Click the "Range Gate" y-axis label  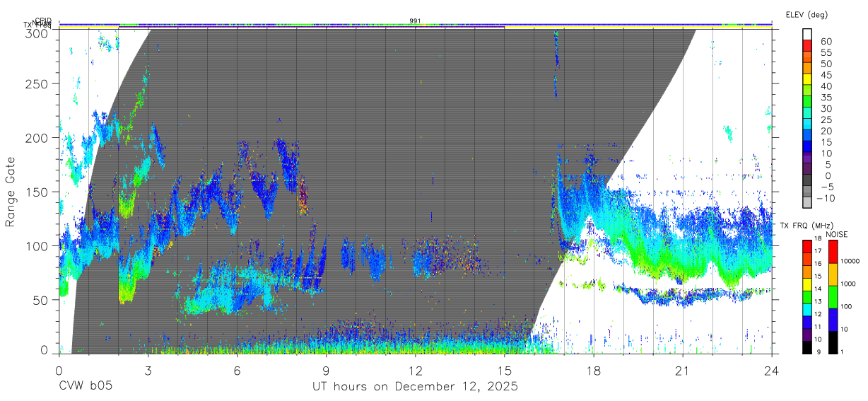(x=11, y=192)
